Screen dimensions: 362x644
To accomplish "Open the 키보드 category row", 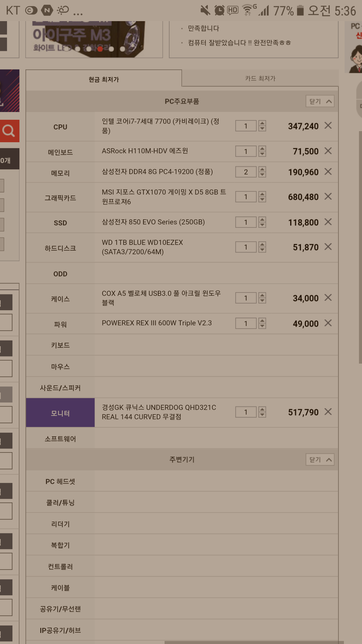I will tap(182, 345).
